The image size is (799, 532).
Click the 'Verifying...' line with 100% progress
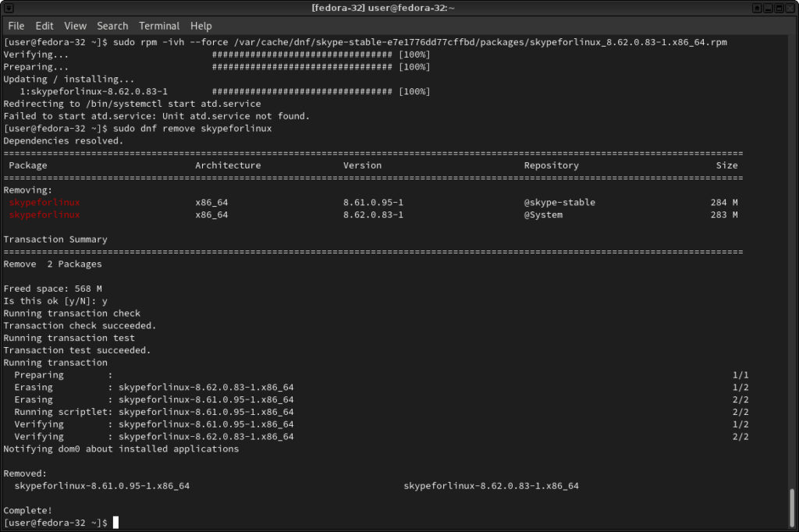[x=217, y=55]
